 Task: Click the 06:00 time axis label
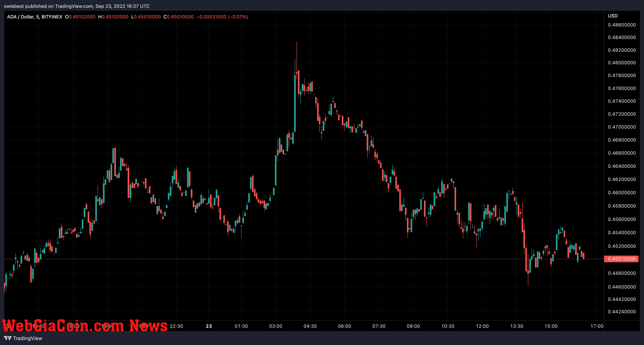pos(345,326)
